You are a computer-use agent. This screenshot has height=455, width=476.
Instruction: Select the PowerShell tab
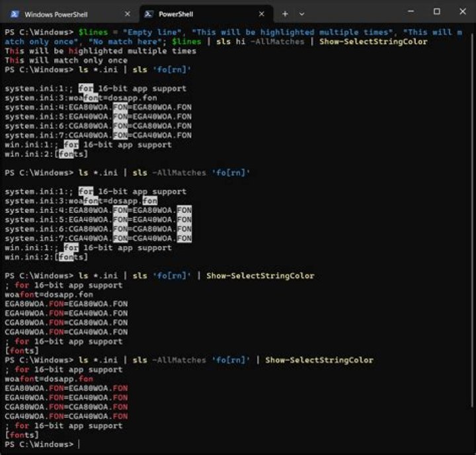pyautogui.click(x=206, y=14)
